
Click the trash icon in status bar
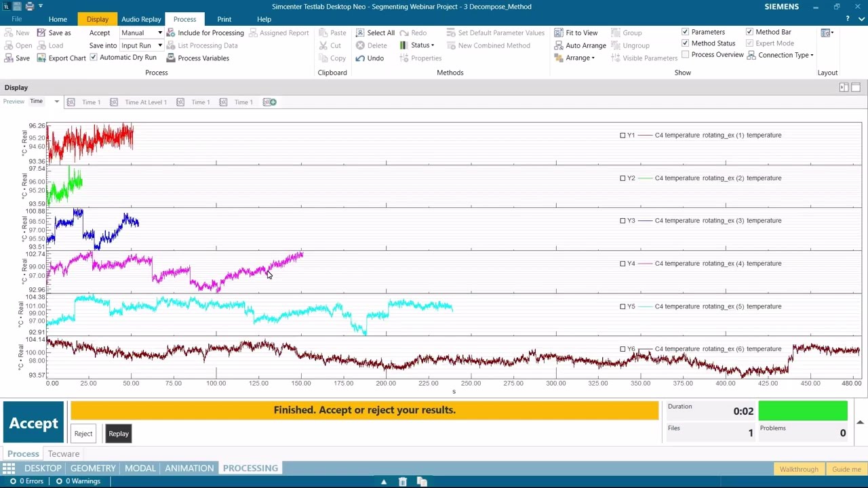point(403,481)
